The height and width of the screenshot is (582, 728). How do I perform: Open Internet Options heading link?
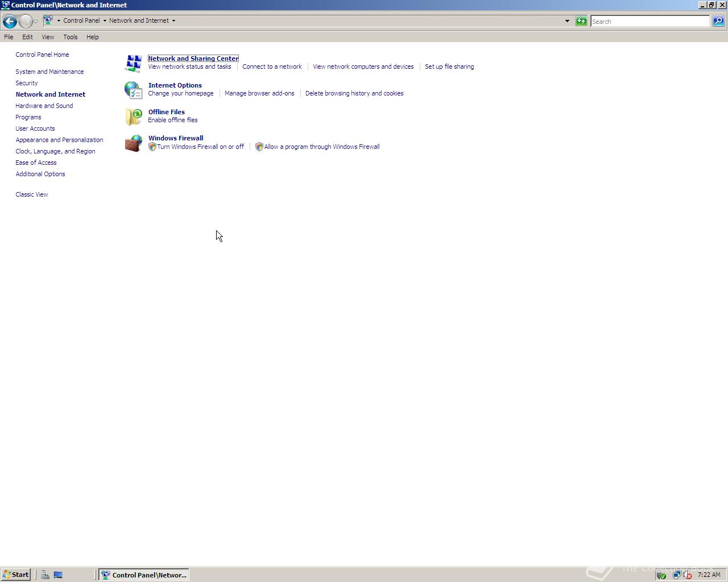coord(175,85)
